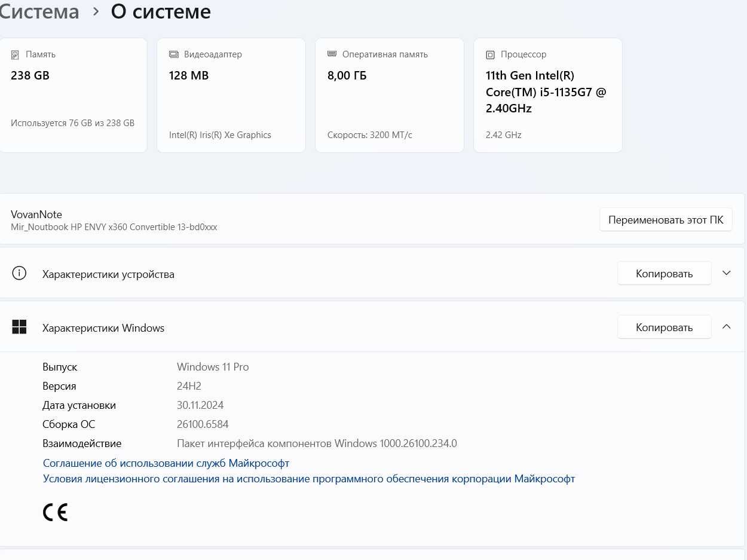Click the Intel(R) Iris(R) Xe Graphics text
This screenshot has height=560, width=747.
(x=220, y=135)
